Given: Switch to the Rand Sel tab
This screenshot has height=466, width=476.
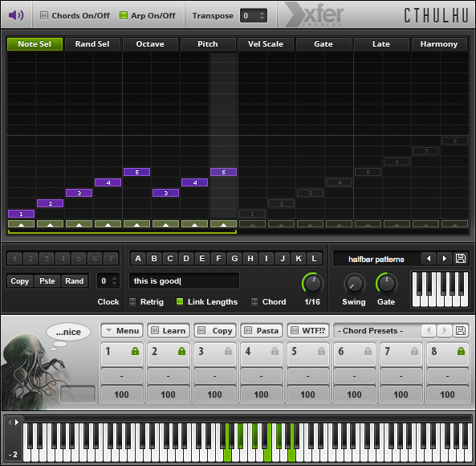Looking at the screenshot, I should 92,43.
